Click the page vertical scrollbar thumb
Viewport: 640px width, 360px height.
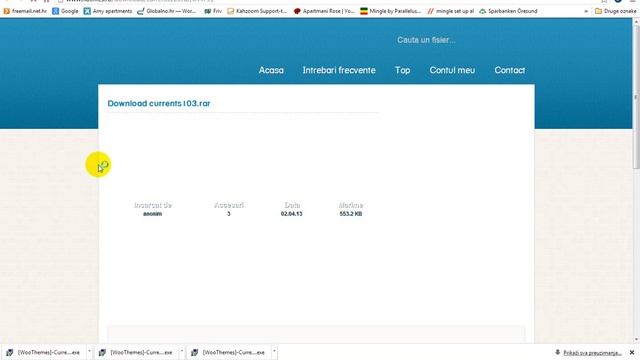(x=636, y=98)
